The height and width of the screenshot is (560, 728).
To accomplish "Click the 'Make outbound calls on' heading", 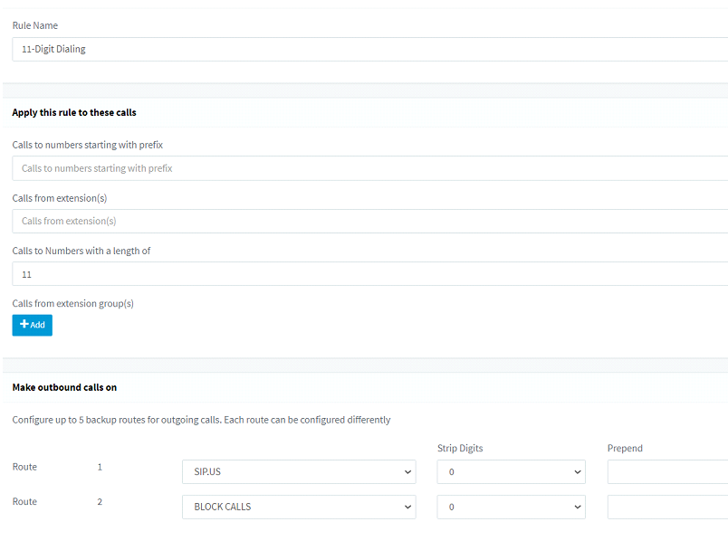I will [x=64, y=387].
